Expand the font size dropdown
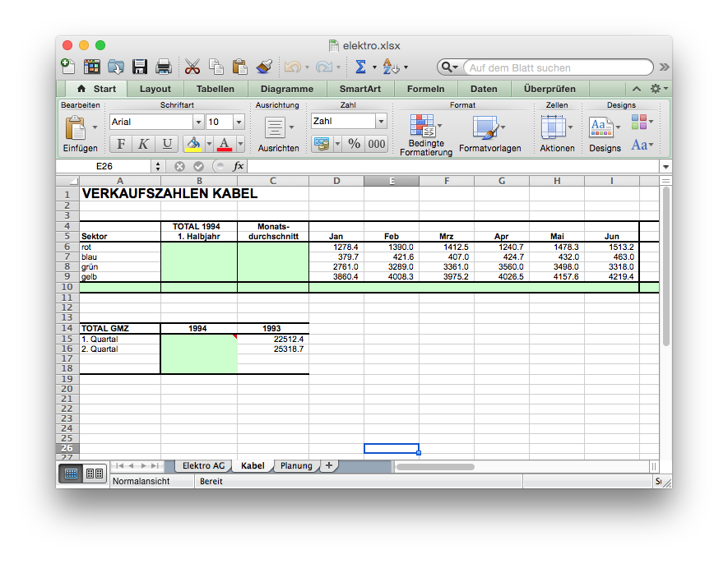 click(239, 122)
